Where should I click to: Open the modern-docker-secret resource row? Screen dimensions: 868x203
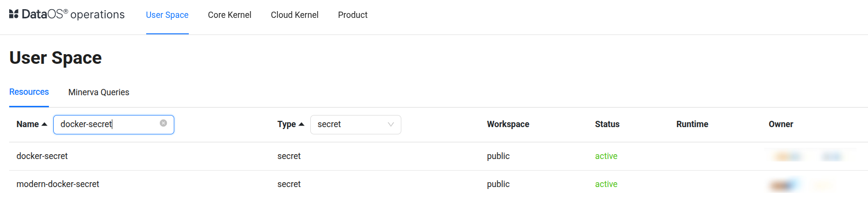[x=58, y=184]
